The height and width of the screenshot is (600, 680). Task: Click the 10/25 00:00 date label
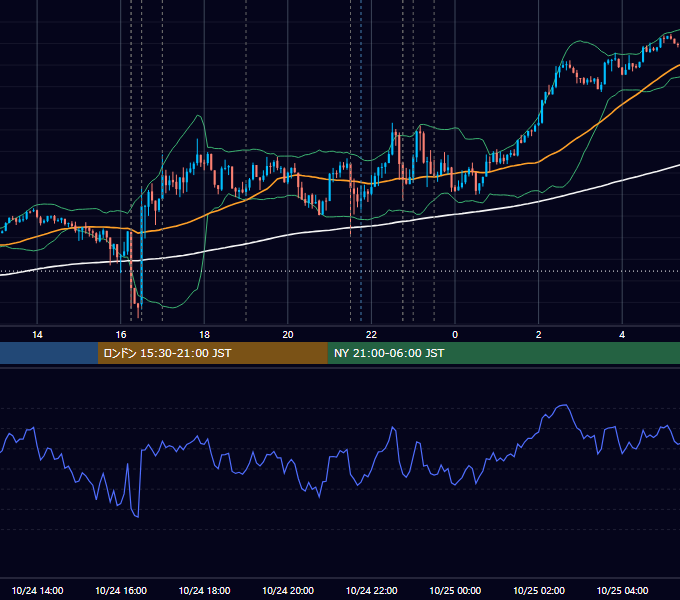(x=455, y=590)
